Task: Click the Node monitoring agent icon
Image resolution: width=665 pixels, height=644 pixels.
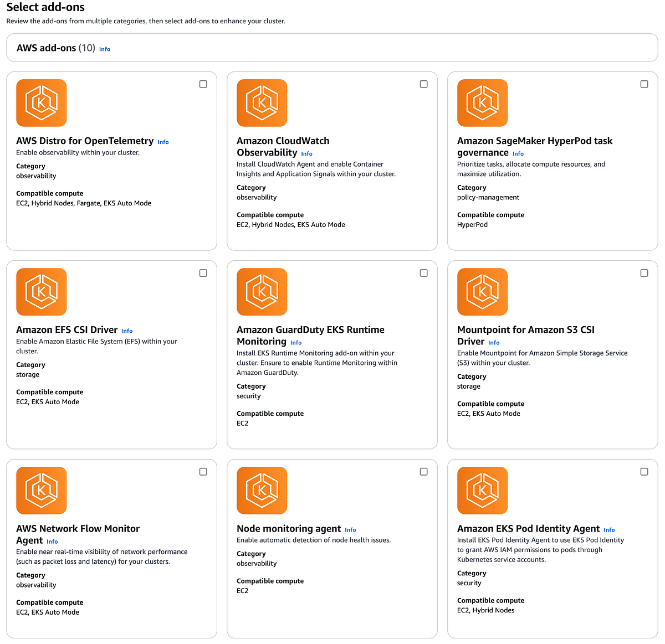Action: [x=262, y=491]
